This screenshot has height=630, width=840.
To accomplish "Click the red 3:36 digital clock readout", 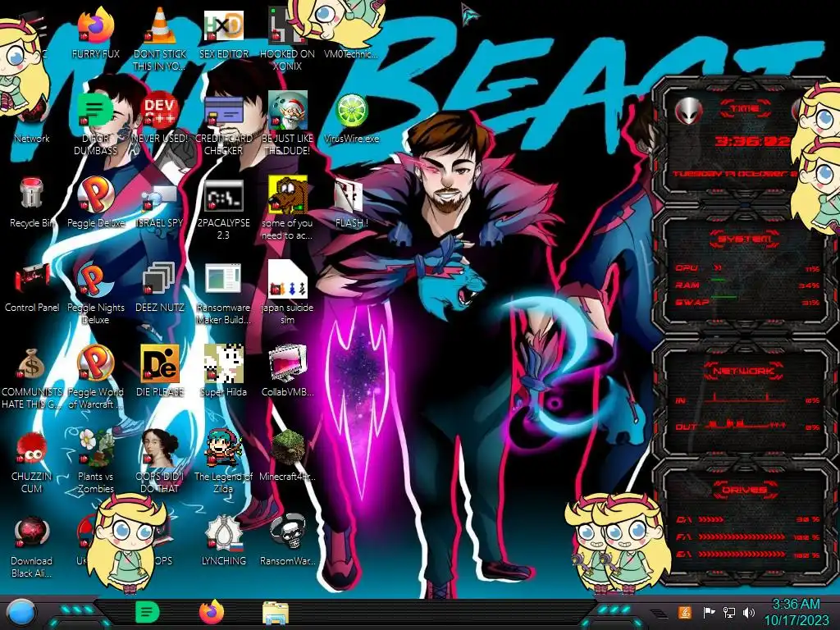I will coord(752,142).
